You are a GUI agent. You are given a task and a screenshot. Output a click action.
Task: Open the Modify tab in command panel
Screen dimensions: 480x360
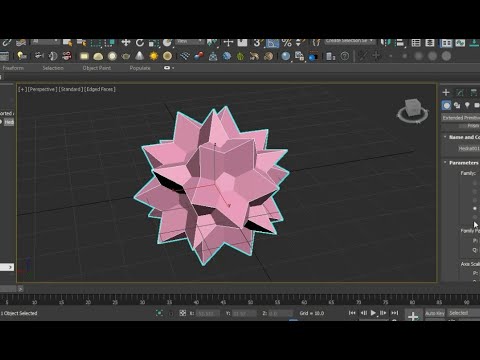pos(460,93)
